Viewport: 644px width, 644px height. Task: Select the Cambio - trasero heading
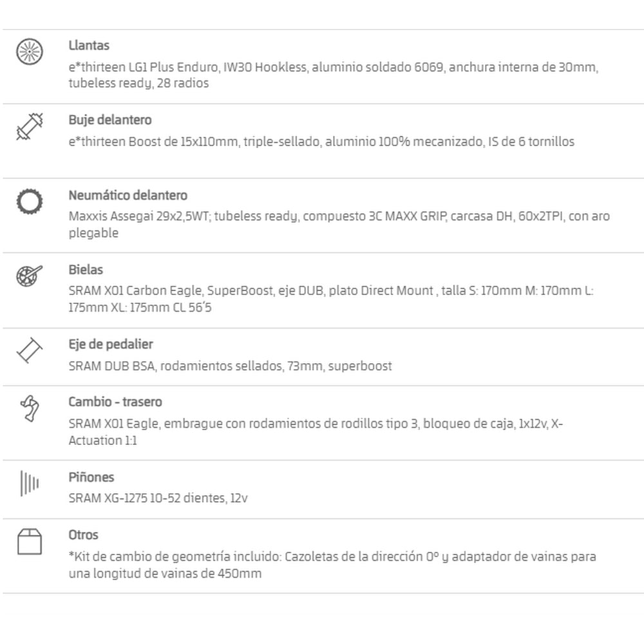(115, 402)
